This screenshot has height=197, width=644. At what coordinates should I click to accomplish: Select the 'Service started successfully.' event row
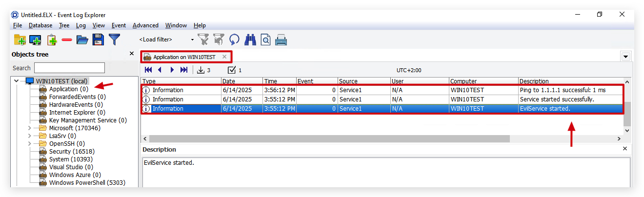382,99
